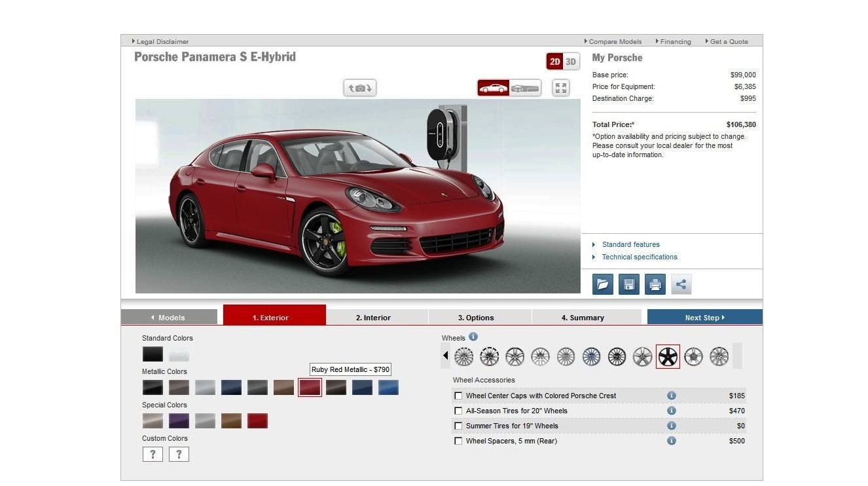Click the $500 price for wheel spacers

pos(737,441)
